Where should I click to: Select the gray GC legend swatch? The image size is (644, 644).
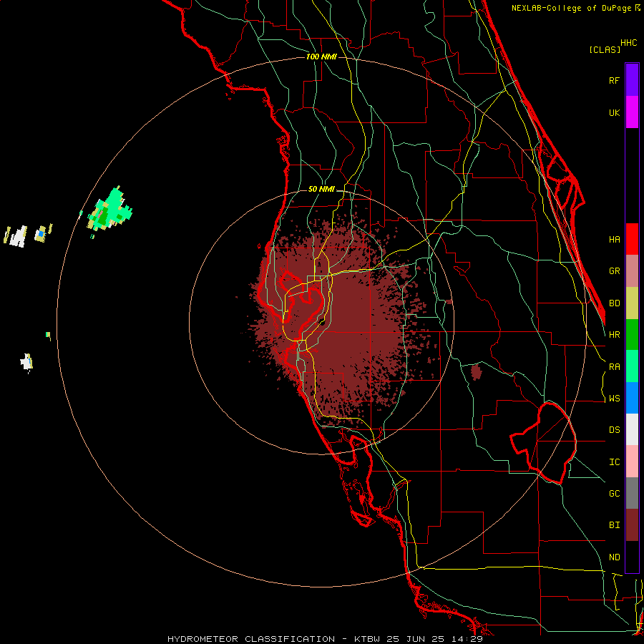click(x=632, y=493)
